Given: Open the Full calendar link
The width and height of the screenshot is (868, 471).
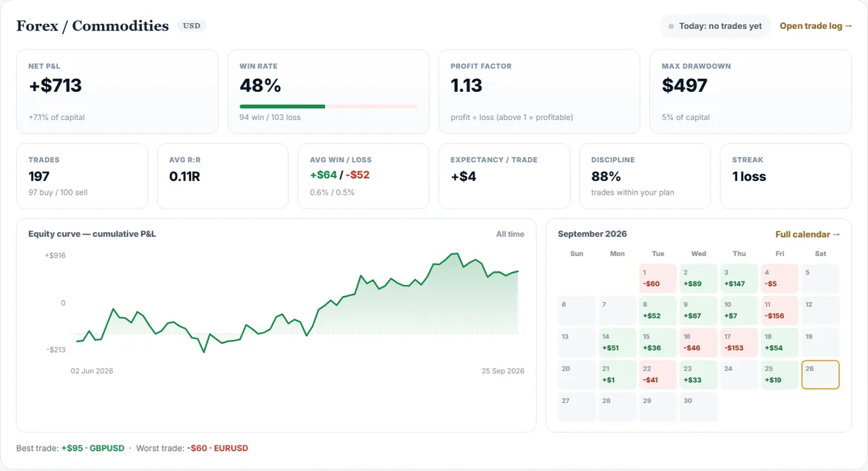Looking at the screenshot, I should pyautogui.click(x=808, y=234).
